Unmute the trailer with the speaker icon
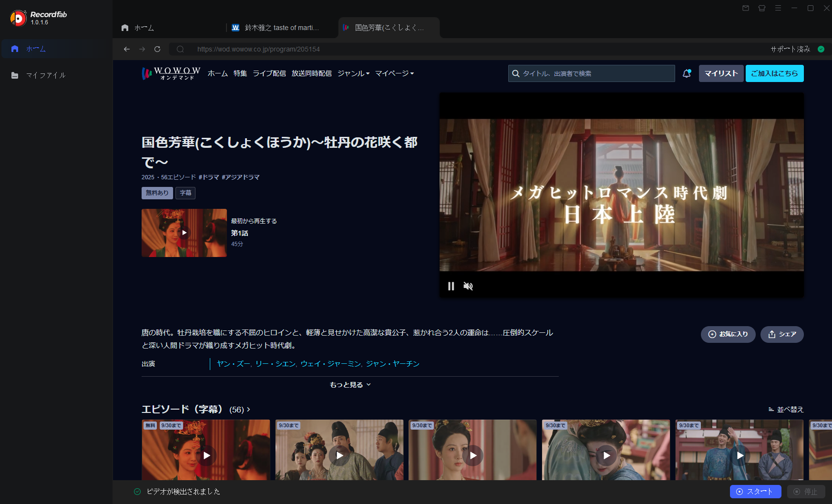This screenshot has width=832, height=504. pyautogui.click(x=468, y=286)
